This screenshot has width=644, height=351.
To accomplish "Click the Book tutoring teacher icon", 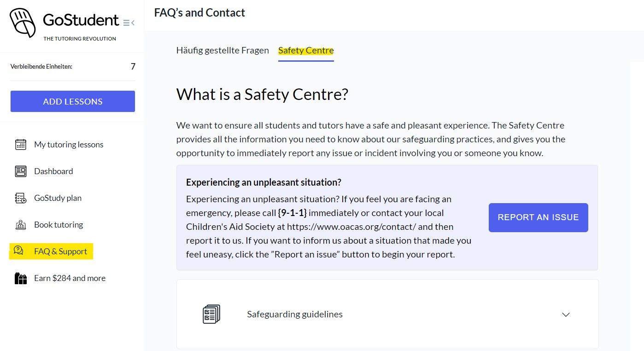I will click(21, 225).
